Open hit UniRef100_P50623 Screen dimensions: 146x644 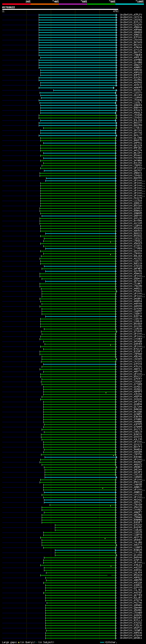pyautogui.click(x=131, y=291)
